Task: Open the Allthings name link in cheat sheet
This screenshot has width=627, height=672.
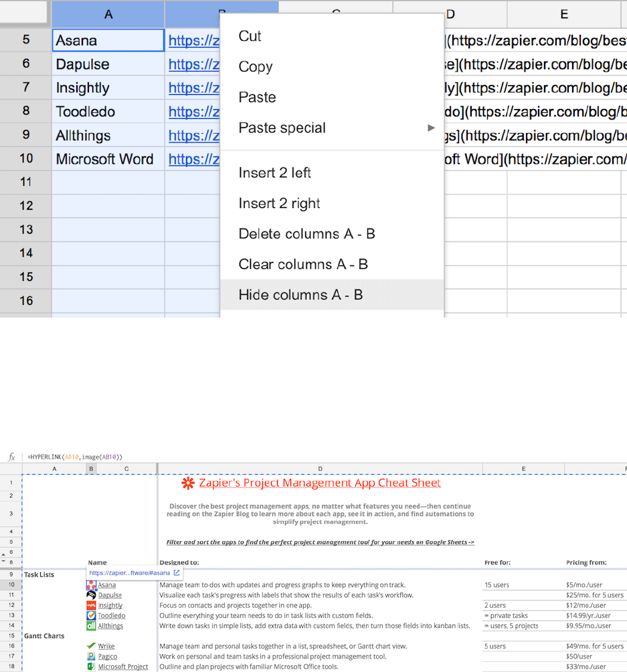Action: coord(110,626)
